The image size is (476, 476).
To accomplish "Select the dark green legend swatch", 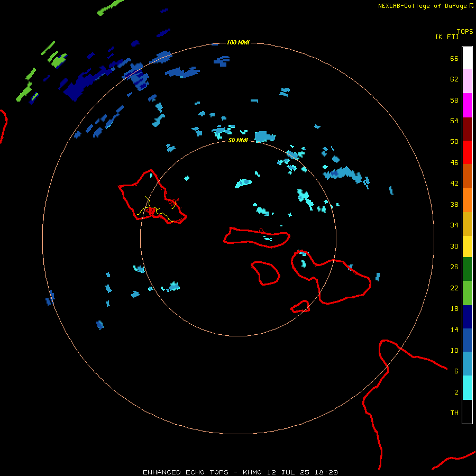I will pyautogui.click(x=467, y=269).
